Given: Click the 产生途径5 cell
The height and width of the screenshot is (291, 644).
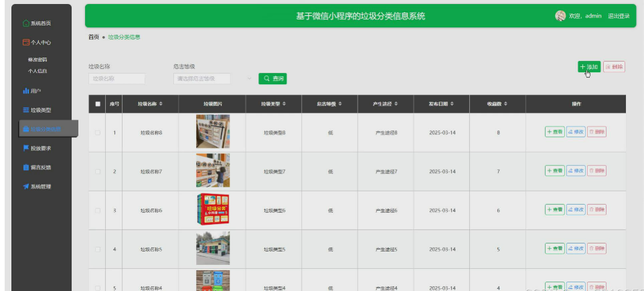Looking at the screenshot, I should pos(386,249).
